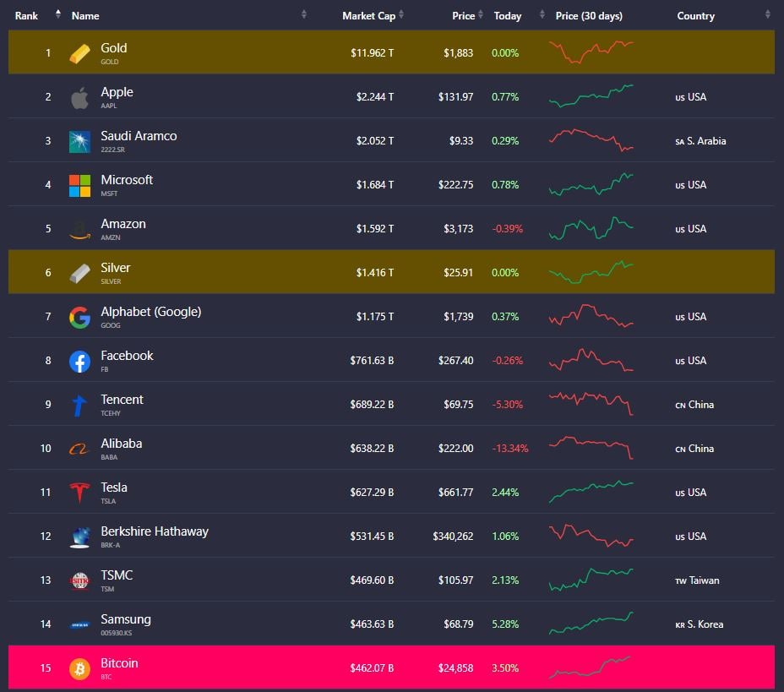Open the Samsung company link
Screen dimensions: 784x692
126,619
